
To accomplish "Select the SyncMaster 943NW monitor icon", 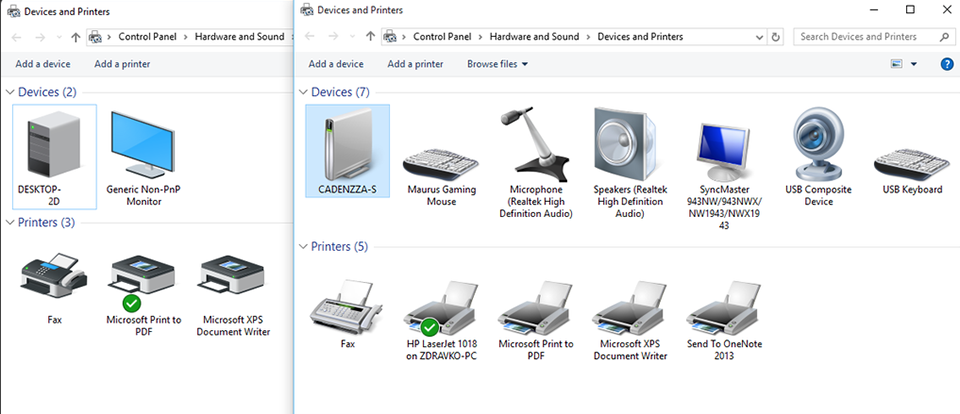I will (x=724, y=175).
